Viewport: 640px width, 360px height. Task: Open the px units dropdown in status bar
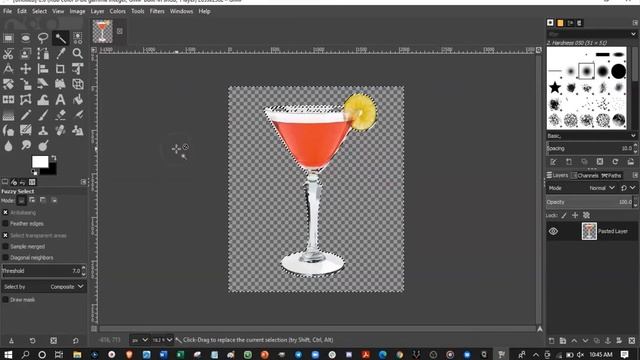point(139,340)
